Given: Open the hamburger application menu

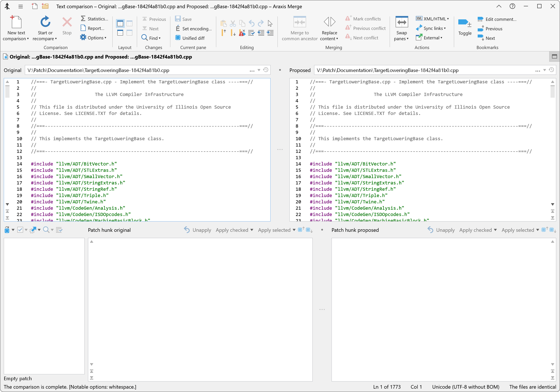Looking at the screenshot, I should tap(21, 6).
